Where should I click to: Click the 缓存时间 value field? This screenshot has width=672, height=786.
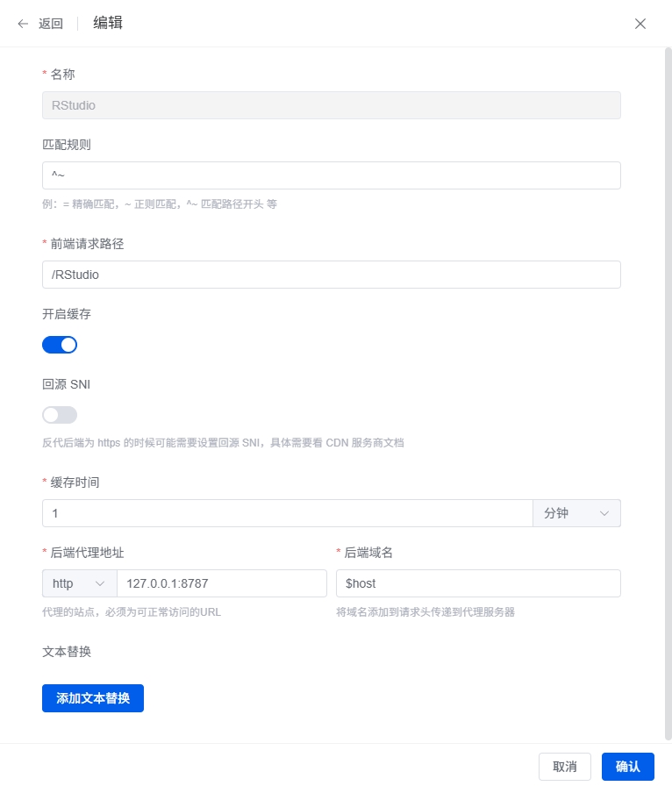point(288,513)
